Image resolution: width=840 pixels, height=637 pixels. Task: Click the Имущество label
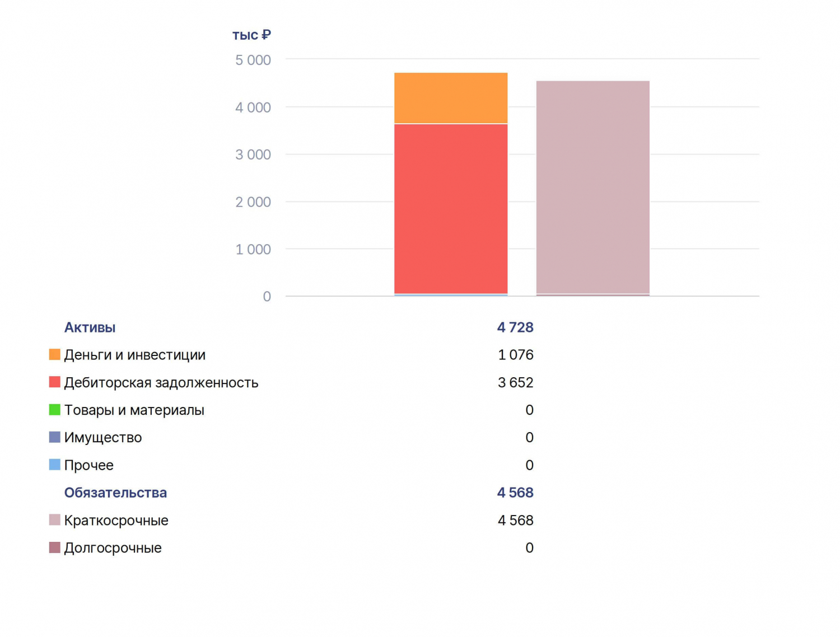[x=103, y=438]
